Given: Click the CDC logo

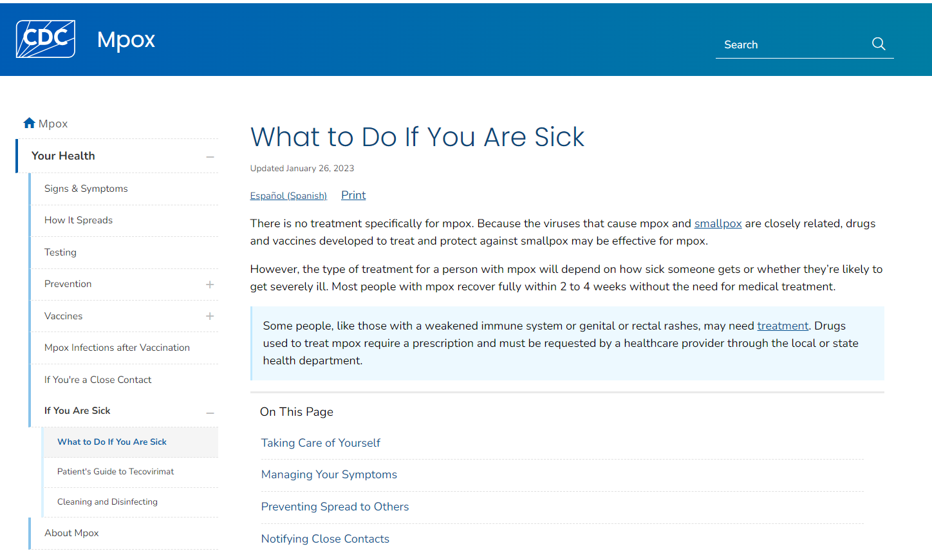Looking at the screenshot, I should coord(45,38).
